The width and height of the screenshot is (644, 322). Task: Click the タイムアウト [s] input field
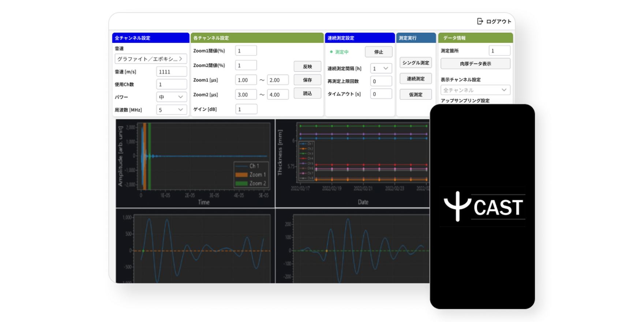381,94
